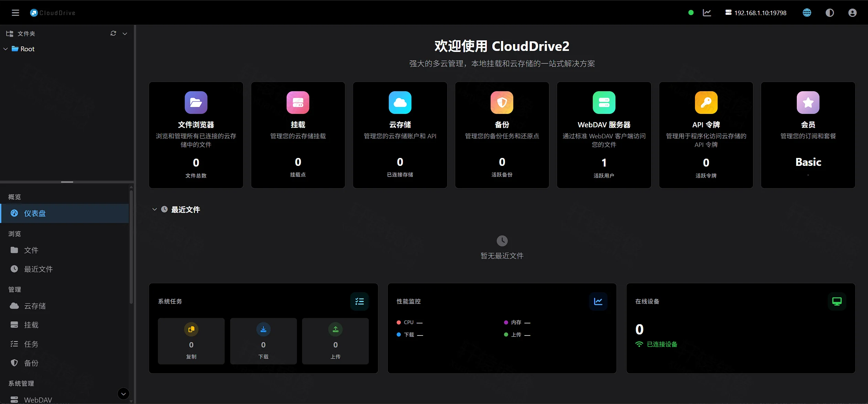Screen dimensions: 868x404
Task: Open the performance chart icon in the header
Action: (x=707, y=13)
